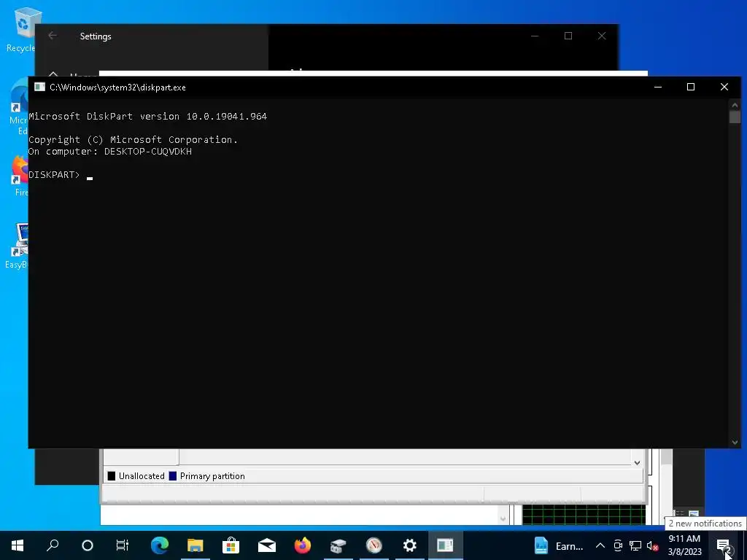Switch to Settings via the gear taskbar icon
747x560 pixels.
tap(410, 545)
